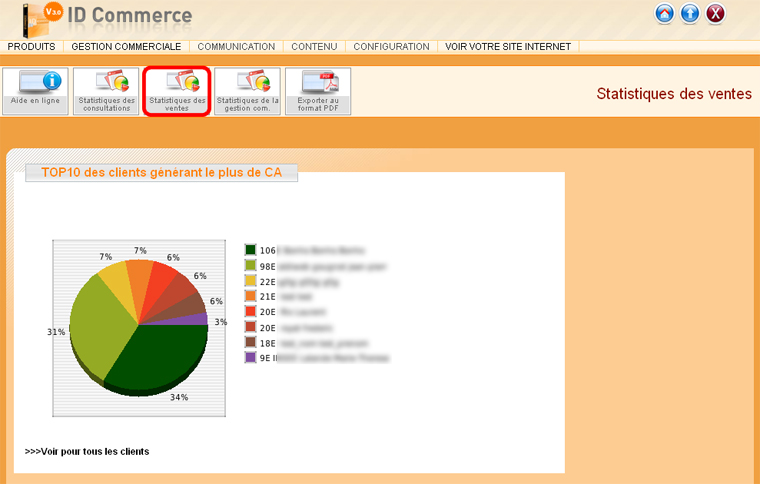The width and height of the screenshot is (760, 484).
Task: Open the GESTION COMMERCIALE menu
Action: 127,47
